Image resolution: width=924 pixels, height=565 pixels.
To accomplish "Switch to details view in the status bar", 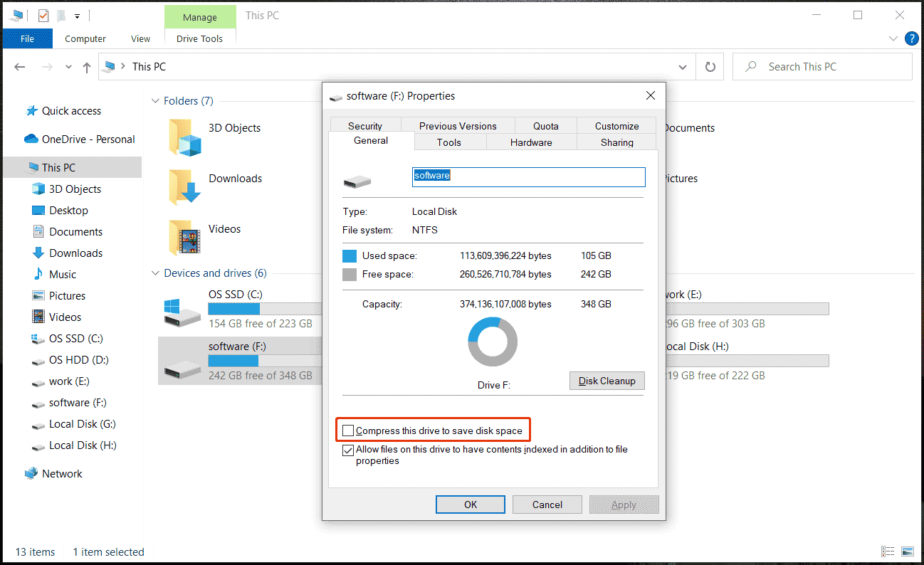I will 888,551.
